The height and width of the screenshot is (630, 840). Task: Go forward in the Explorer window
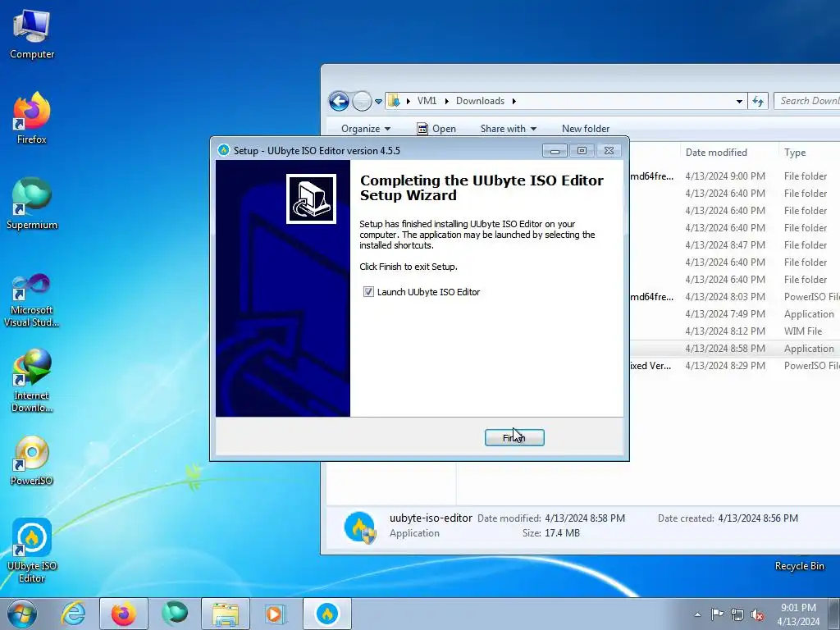(x=362, y=101)
